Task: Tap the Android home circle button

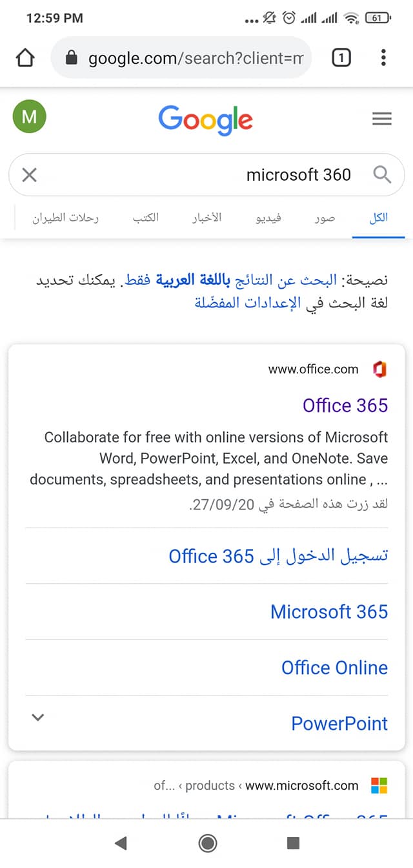Action: pyautogui.click(x=208, y=842)
